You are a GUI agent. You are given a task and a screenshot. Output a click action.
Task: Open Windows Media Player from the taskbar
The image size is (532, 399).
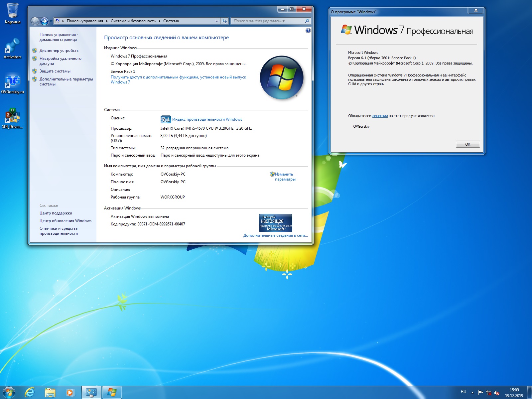tap(70, 392)
